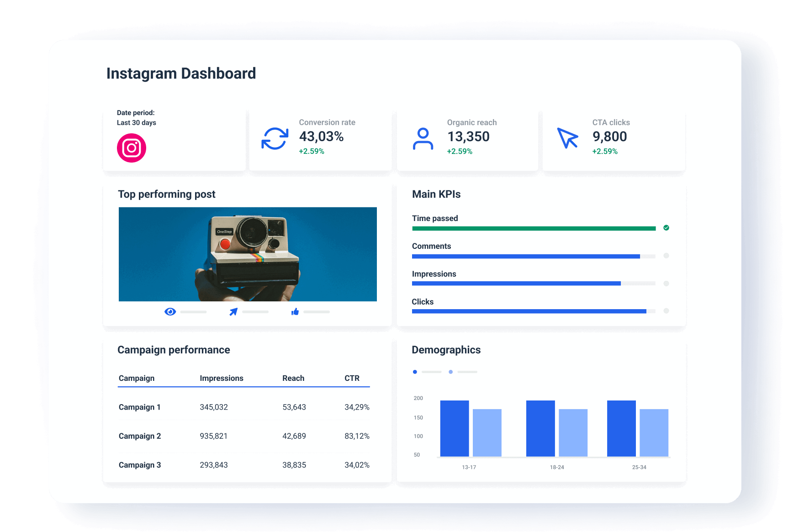Click the eye views icon under the post
804x532 pixels.
tap(170, 311)
